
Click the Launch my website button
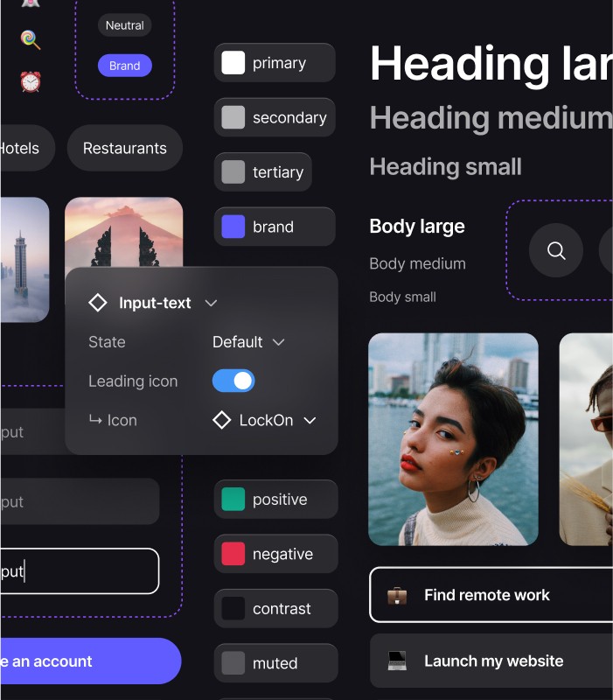point(491,661)
